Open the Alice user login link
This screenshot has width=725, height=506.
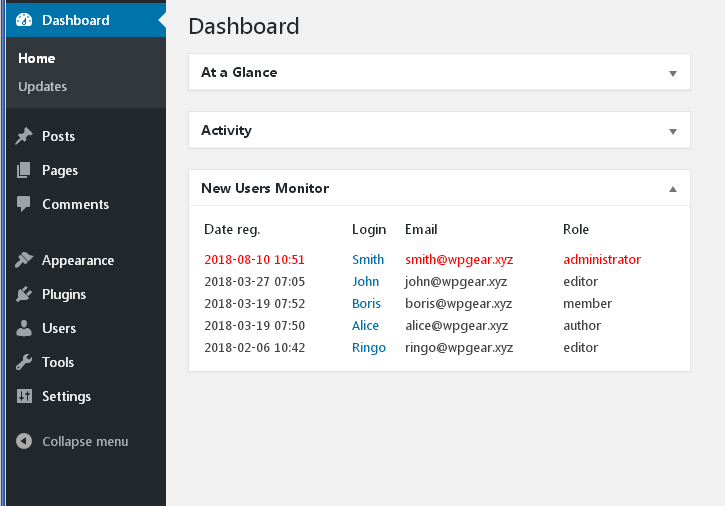point(365,326)
